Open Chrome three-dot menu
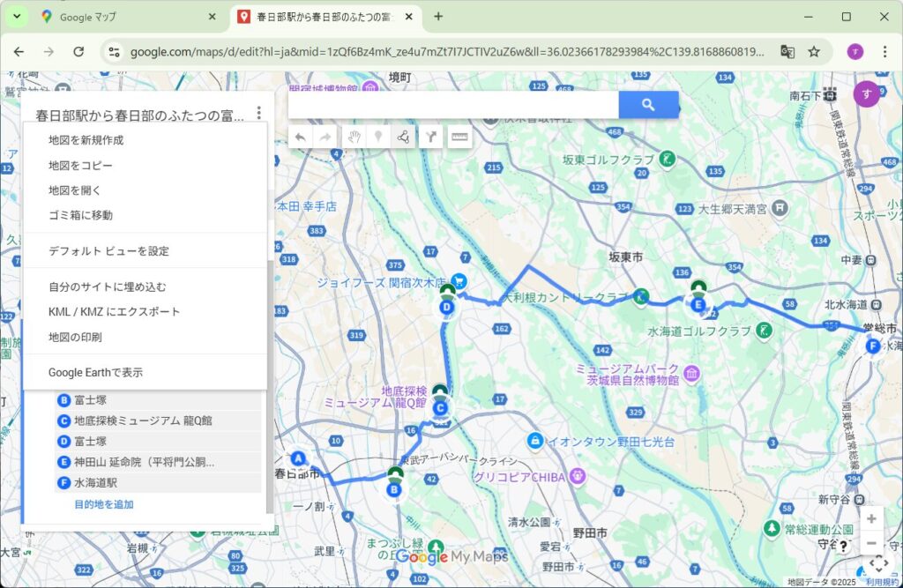The height and width of the screenshot is (588, 903). (884, 52)
